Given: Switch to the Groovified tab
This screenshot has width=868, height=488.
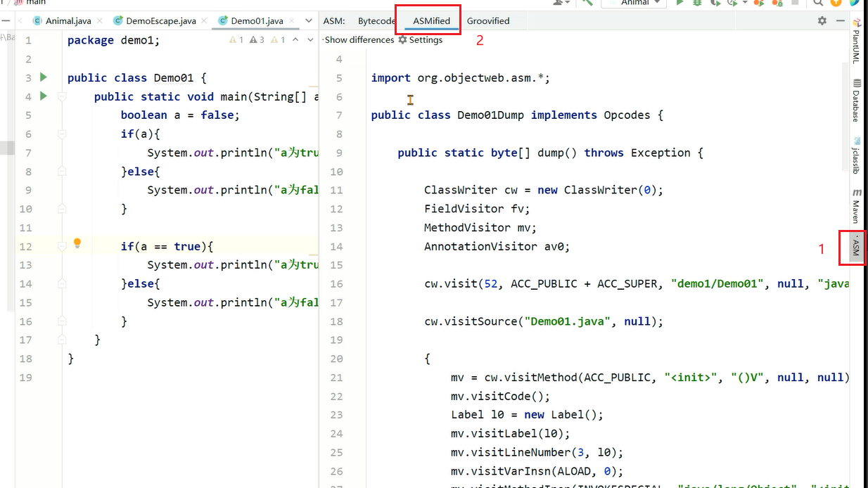Looking at the screenshot, I should pos(488,21).
